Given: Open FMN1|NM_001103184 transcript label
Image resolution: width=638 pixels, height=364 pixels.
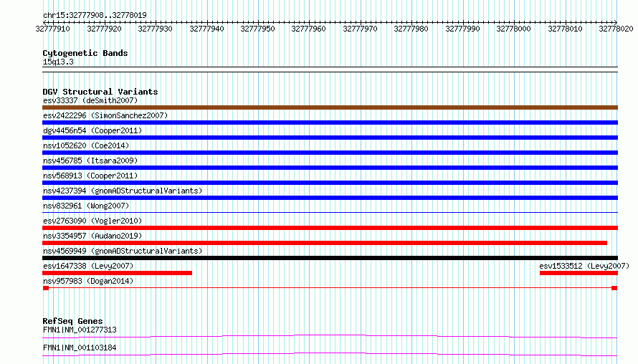Looking at the screenshot, I should pyautogui.click(x=80, y=348).
